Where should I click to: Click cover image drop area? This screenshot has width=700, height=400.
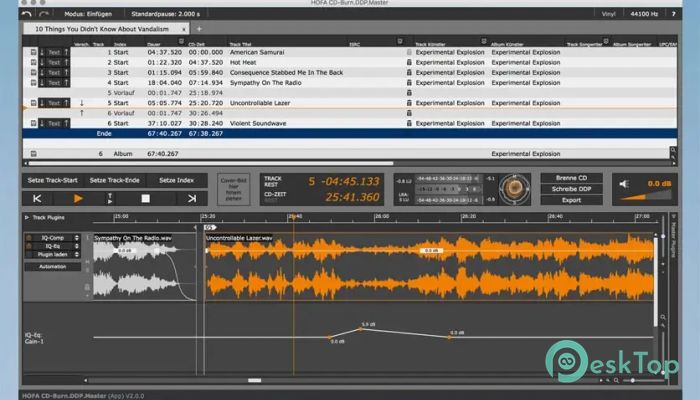click(x=233, y=189)
